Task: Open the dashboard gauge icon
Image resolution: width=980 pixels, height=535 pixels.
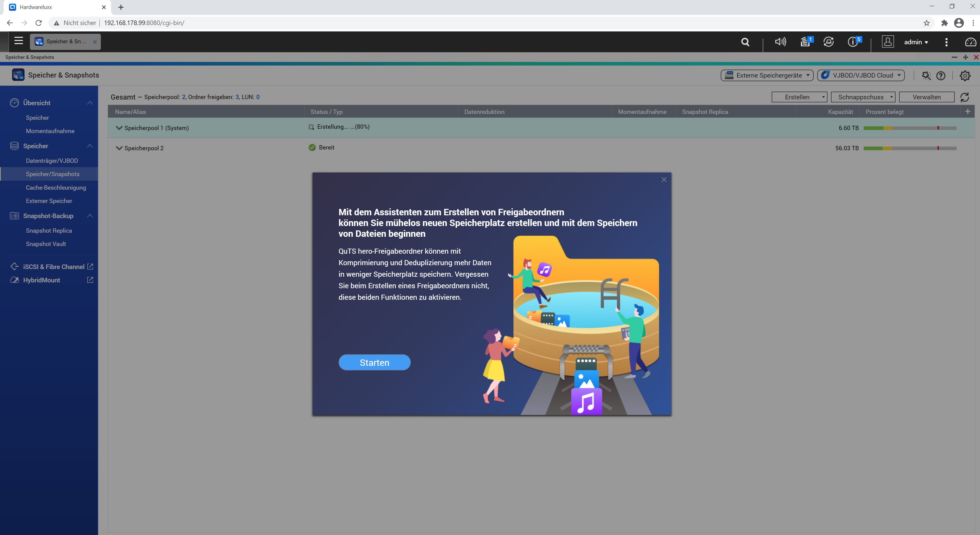Action: (970, 42)
